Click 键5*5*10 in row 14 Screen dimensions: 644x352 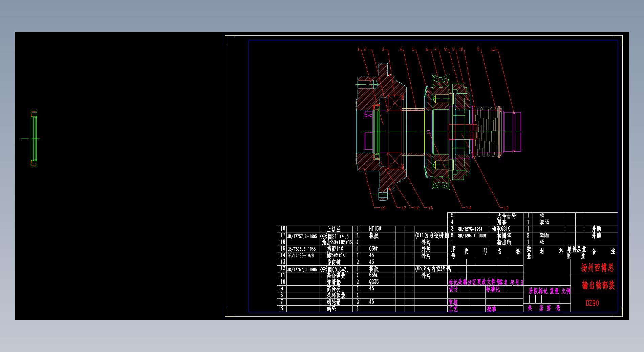(336, 255)
